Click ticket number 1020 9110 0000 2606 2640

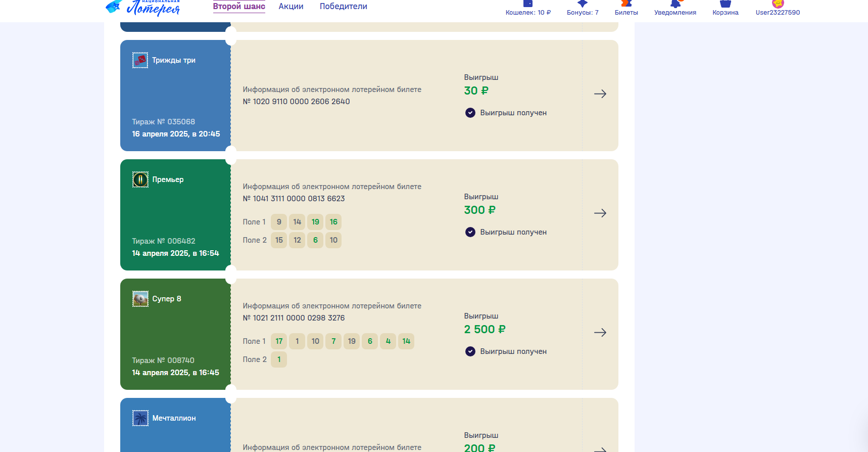tap(296, 102)
